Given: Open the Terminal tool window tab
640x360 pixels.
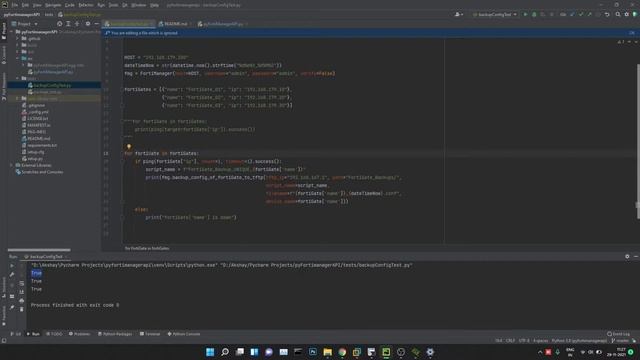Looking at the screenshot, I should [150, 334].
